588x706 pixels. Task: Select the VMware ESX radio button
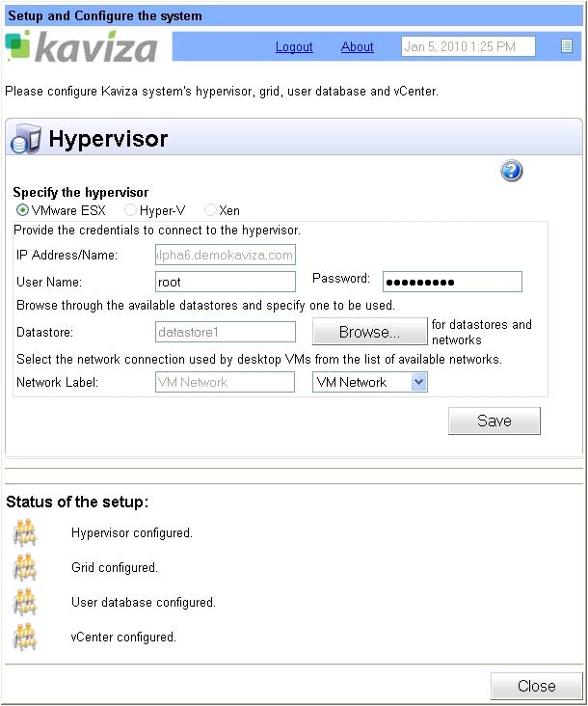(22, 210)
